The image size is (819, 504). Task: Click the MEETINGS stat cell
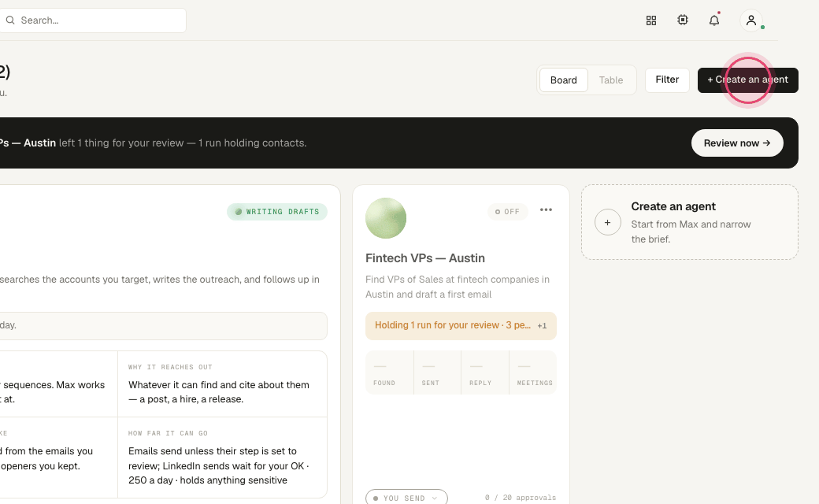pyautogui.click(x=533, y=372)
